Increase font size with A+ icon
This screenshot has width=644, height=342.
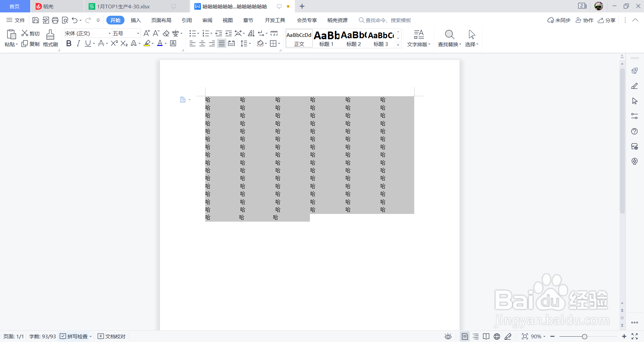coord(147,33)
